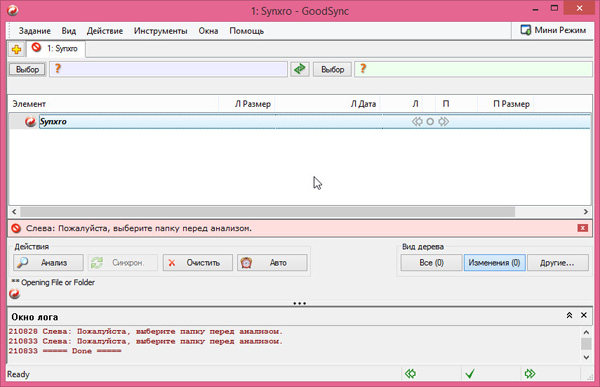Image resolution: width=600 pixels, height=387 pixels.
Task: Click the status bar right-to-left arrows icon
Action: 411,374
